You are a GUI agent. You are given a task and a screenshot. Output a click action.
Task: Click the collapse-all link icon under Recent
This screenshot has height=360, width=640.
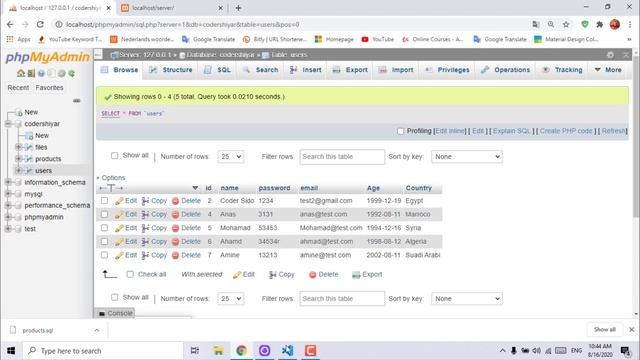[77, 100]
